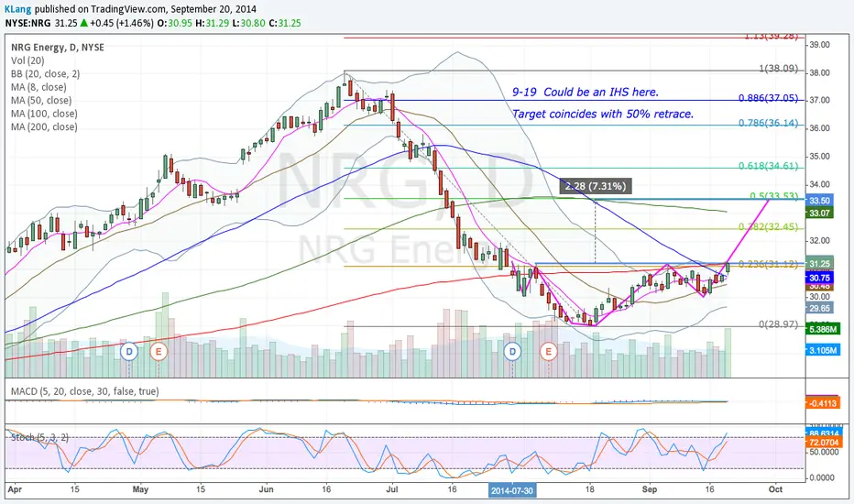Click the Apr label on time axis
The height and width of the screenshot is (504, 854).
click(16, 489)
